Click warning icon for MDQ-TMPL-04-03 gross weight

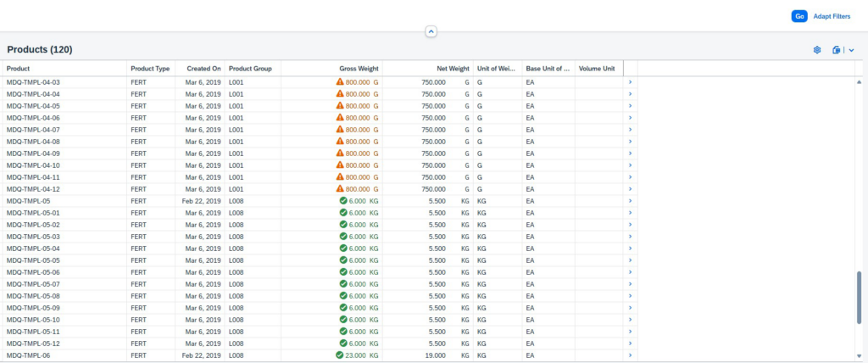coord(340,82)
